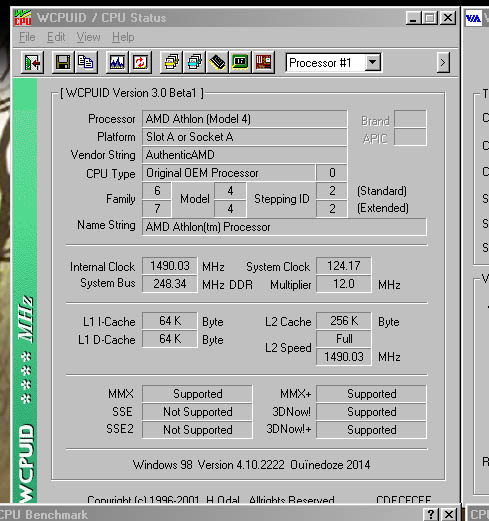489x521 pixels.
Task: Click the MMX+ Supported field
Action: point(371,394)
